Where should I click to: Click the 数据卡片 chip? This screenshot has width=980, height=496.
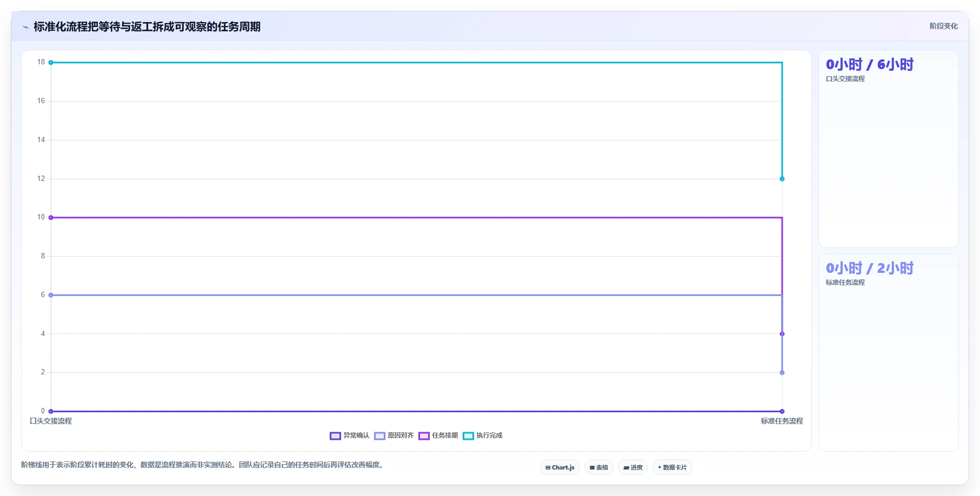(672, 467)
